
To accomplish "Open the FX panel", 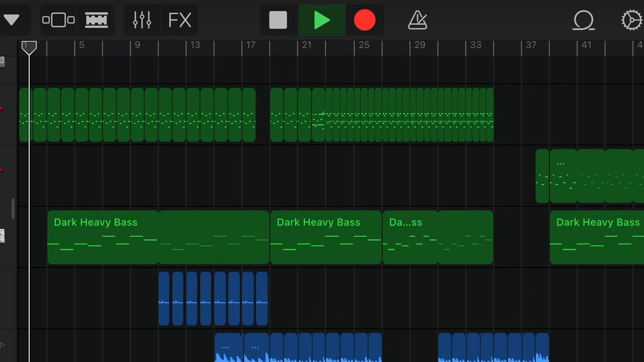I will coord(180,20).
